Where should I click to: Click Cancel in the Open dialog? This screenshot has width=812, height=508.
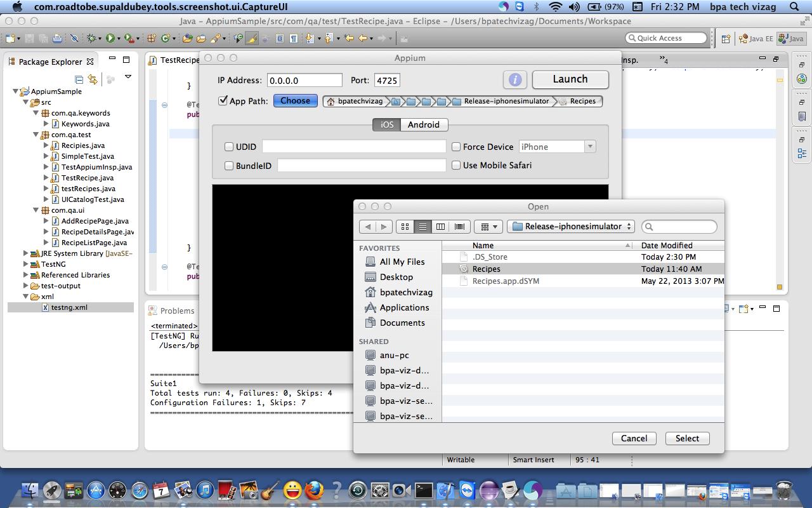pyautogui.click(x=634, y=438)
